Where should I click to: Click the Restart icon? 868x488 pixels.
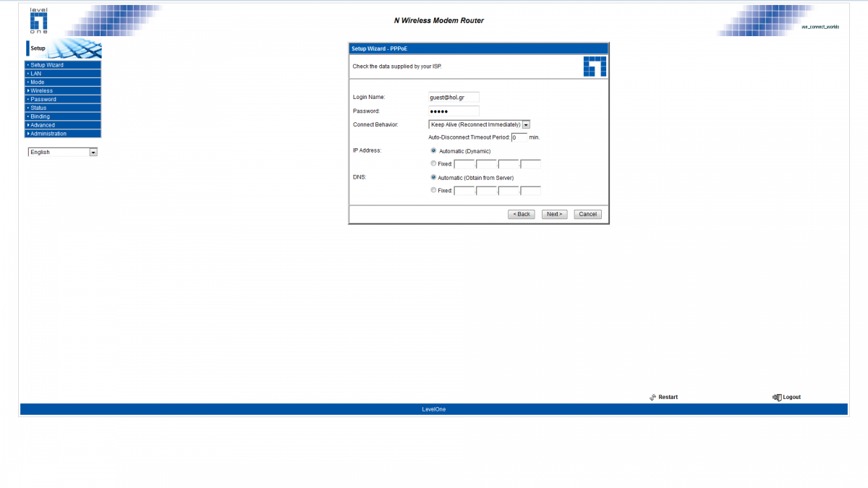pyautogui.click(x=652, y=397)
